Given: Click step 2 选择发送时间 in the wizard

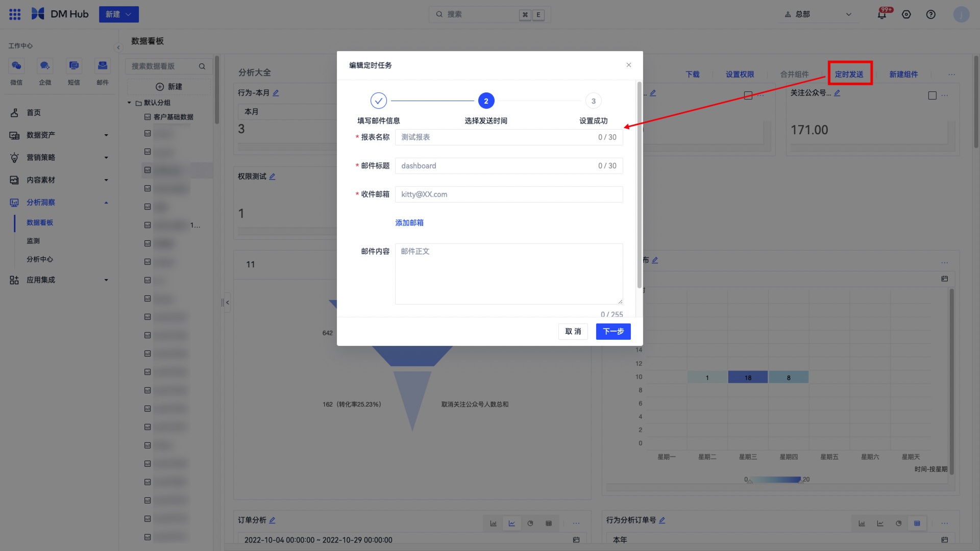Looking at the screenshot, I should pyautogui.click(x=486, y=101).
